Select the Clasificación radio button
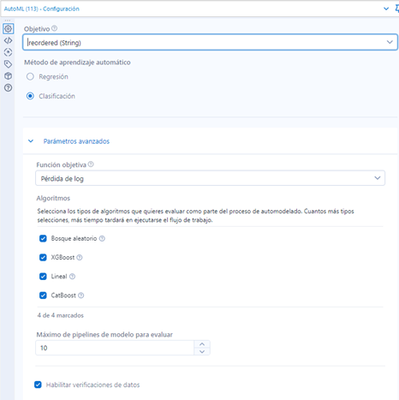The width and height of the screenshot is (399, 400). click(x=30, y=96)
